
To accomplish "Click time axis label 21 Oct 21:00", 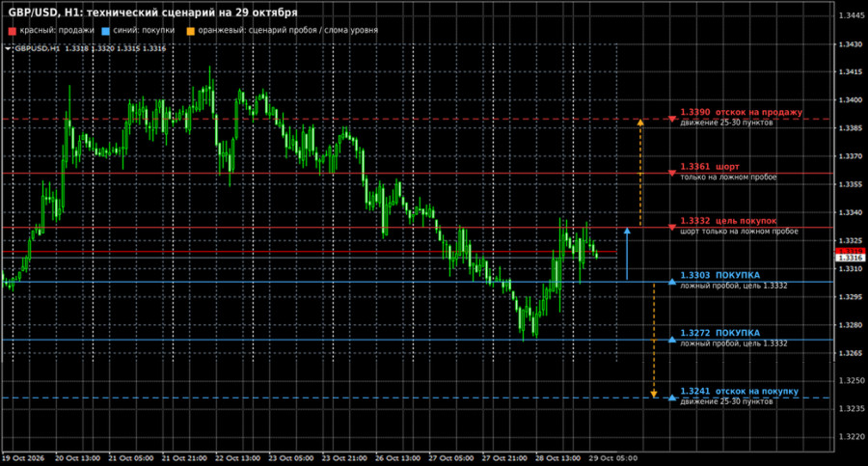I will click(x=184, y=458).
